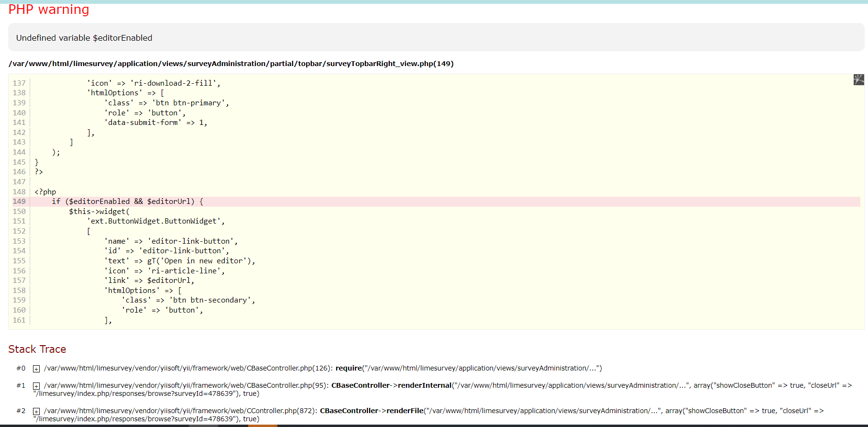Click the 'ri-download-2-fill' icon code line

coord(153,83)
